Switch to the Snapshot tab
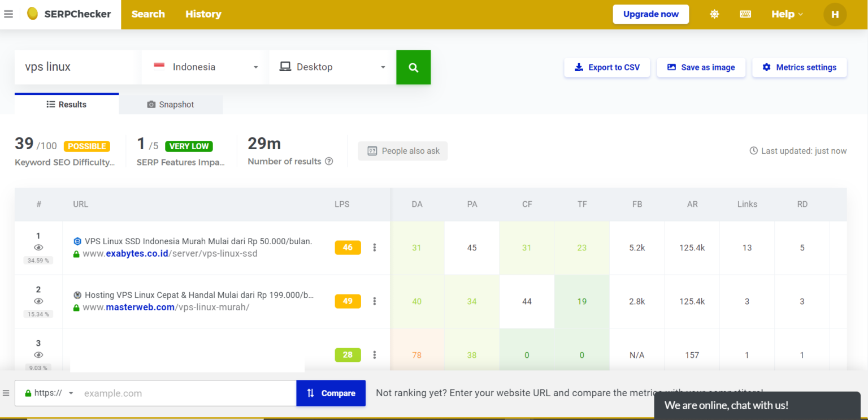 (x=171, y=105)
